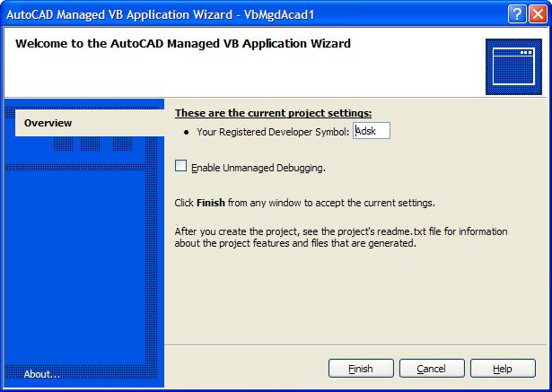The width and height of the screenshot is (552, 392).
Task: Open the About... link
Action: click(x=42, y=374)
